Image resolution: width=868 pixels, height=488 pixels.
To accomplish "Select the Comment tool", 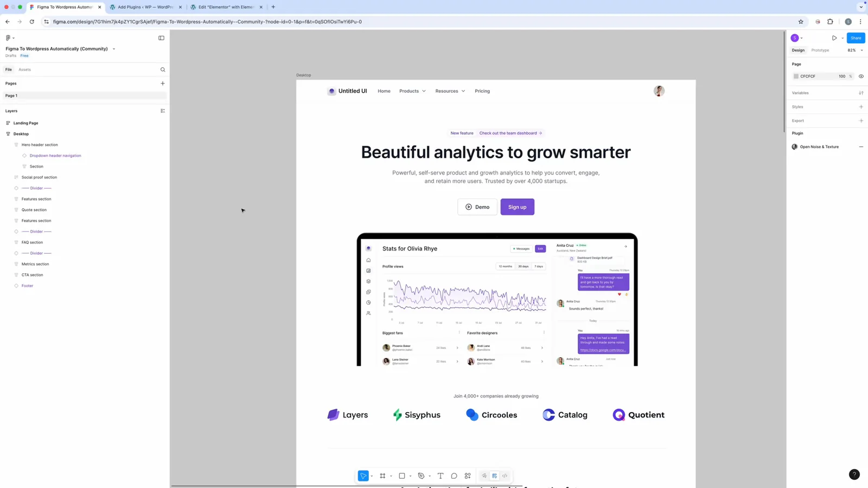I will (x=454, y=476).
